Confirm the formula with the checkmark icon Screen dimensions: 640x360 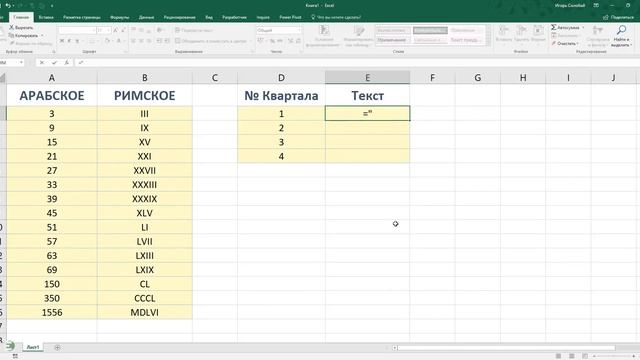pos(54,62)
